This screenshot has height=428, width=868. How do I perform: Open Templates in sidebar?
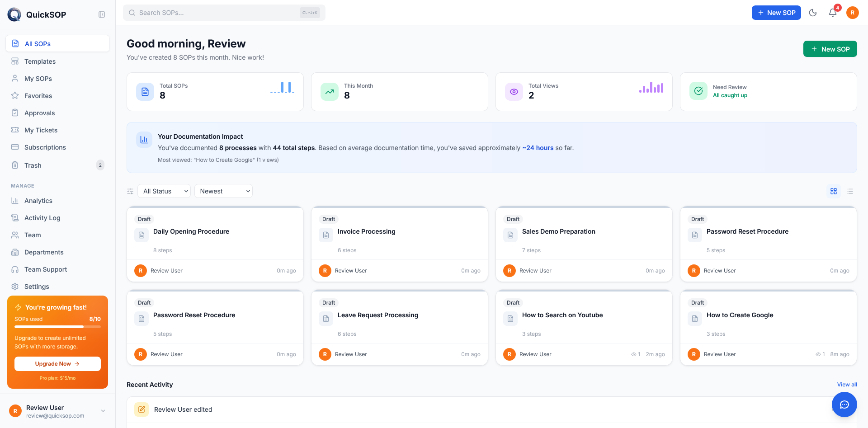click(x=58, y=61)
